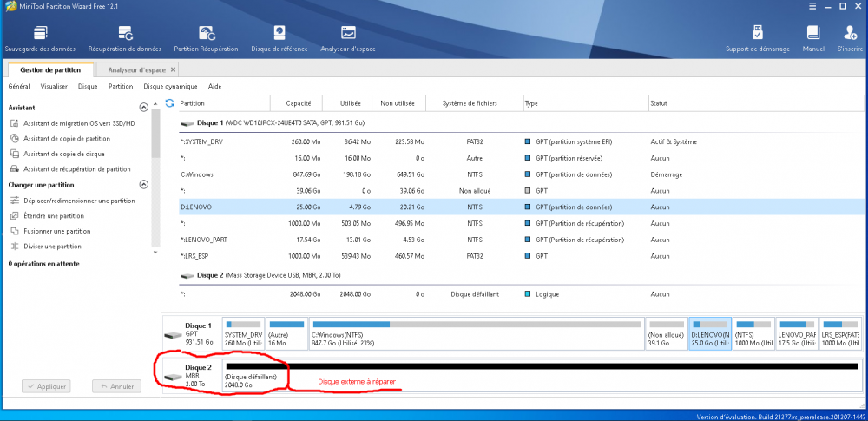Open Sauvegarde des données tool
This screenshot has width=868, height=421.
[39, 38]
